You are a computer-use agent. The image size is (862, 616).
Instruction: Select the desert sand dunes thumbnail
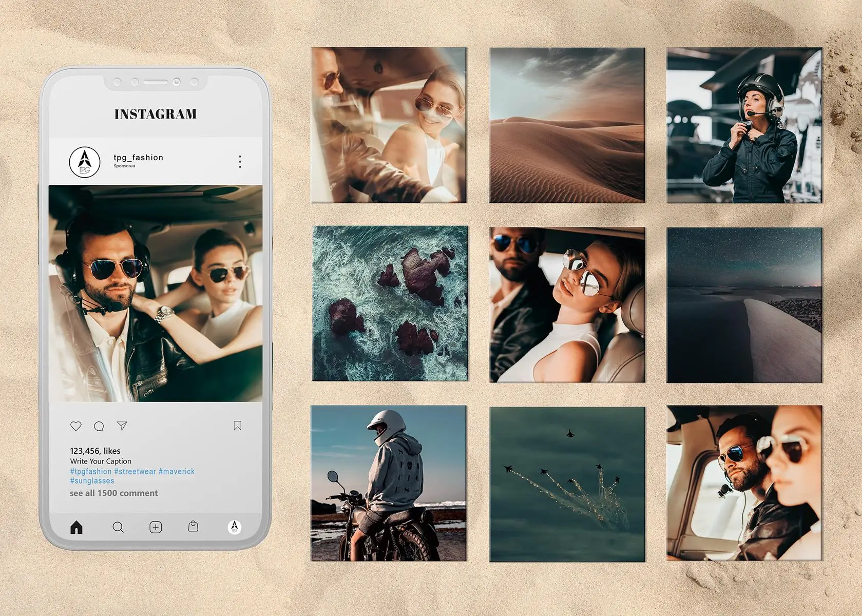click(567, 125)
